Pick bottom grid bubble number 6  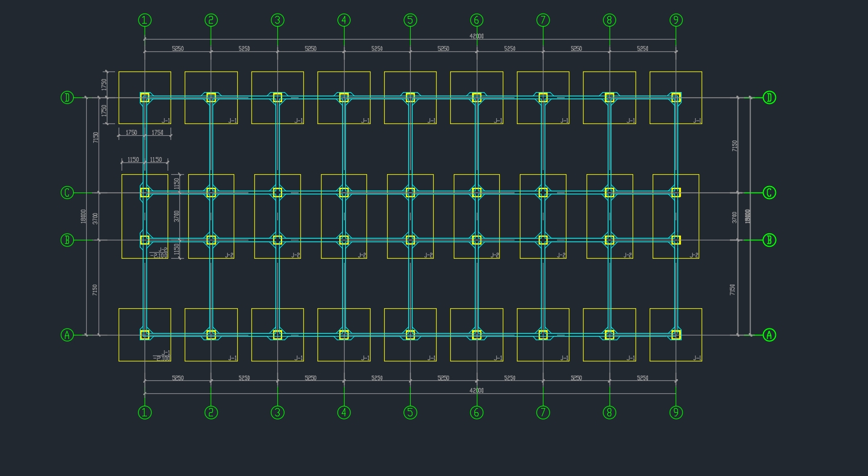(477, 413)
